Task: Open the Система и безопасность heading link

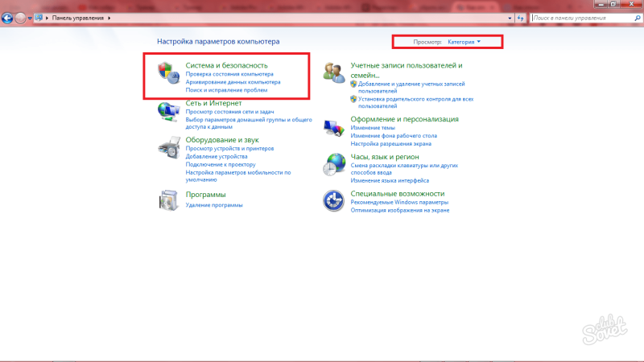Action: [x=226, y=65]
